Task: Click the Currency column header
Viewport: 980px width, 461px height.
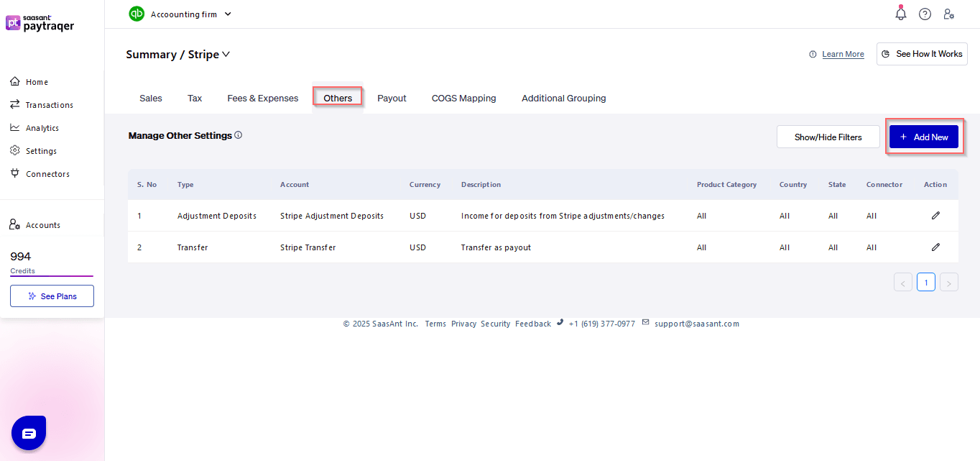Action: point(425,185)
